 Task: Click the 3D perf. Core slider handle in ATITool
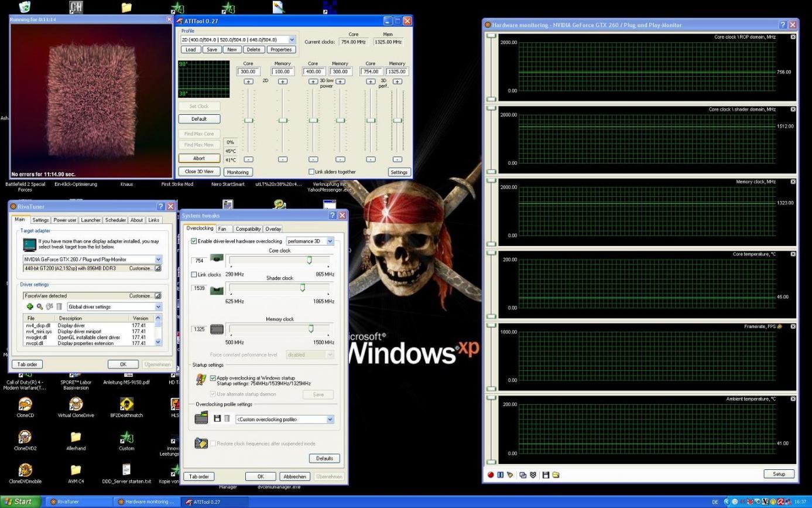pos(371,120)
